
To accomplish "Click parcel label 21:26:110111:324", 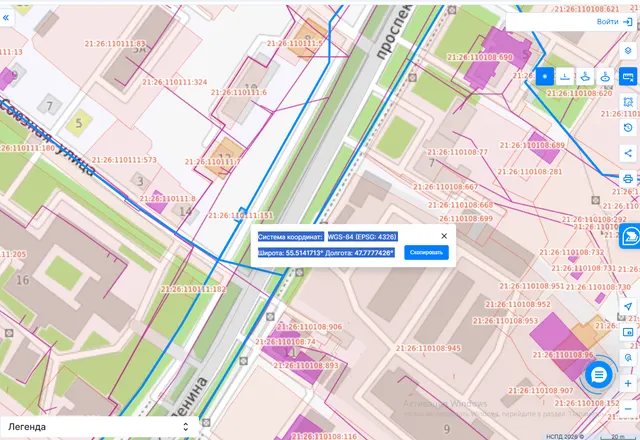I will point(175,82).
